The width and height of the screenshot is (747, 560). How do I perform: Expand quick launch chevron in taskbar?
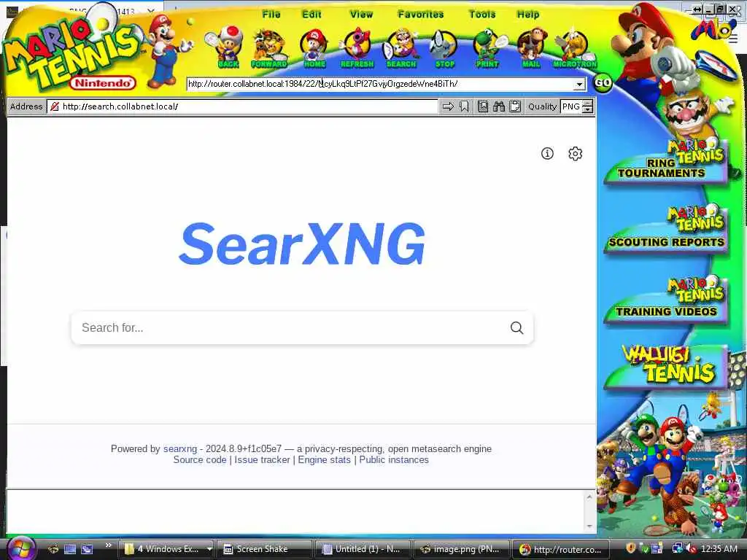pos(108,545)
